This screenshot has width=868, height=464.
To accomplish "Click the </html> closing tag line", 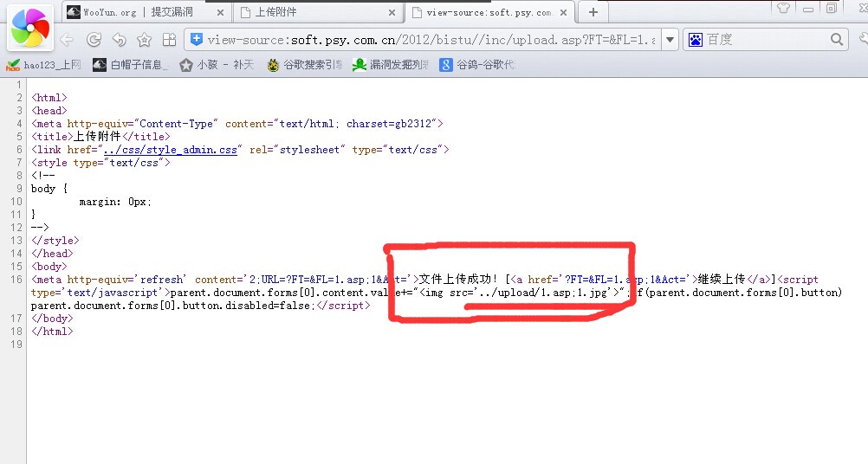I will (x=52, y=332).
